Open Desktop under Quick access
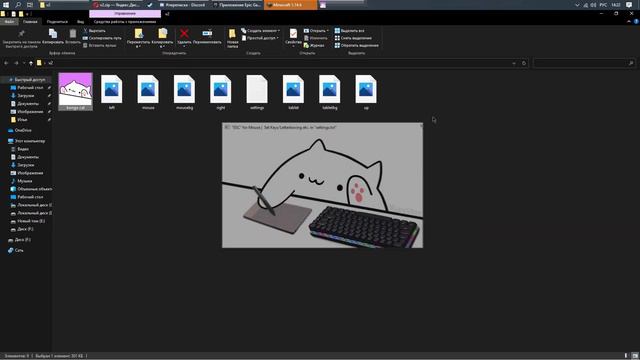This screenshot has width=640, height=360. (x=30, y=88)
